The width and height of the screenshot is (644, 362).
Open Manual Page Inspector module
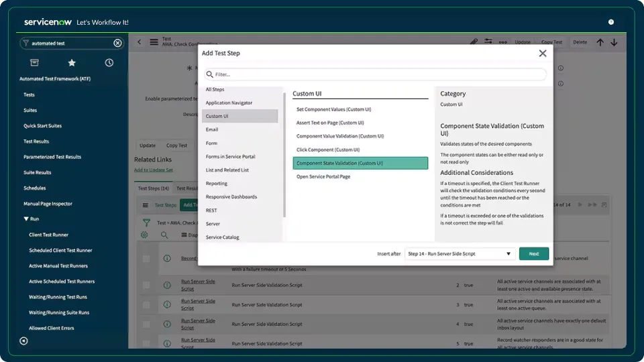click(48, 204)
